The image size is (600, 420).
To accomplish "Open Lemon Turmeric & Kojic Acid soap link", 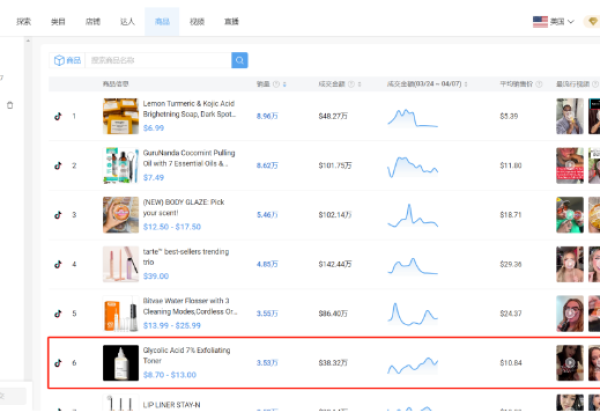I will click(189, 109).
